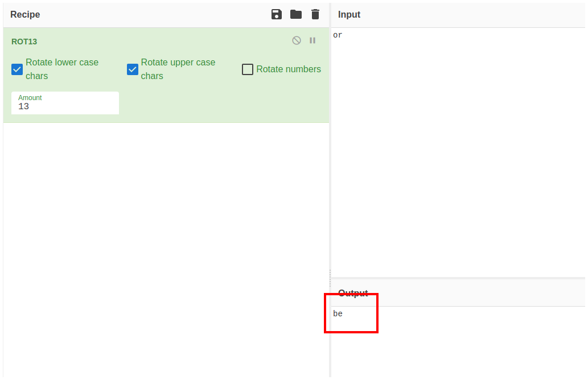Uncheck the Rotate upper case chars checkbox
588x380 pixels.
coord(133,69)
